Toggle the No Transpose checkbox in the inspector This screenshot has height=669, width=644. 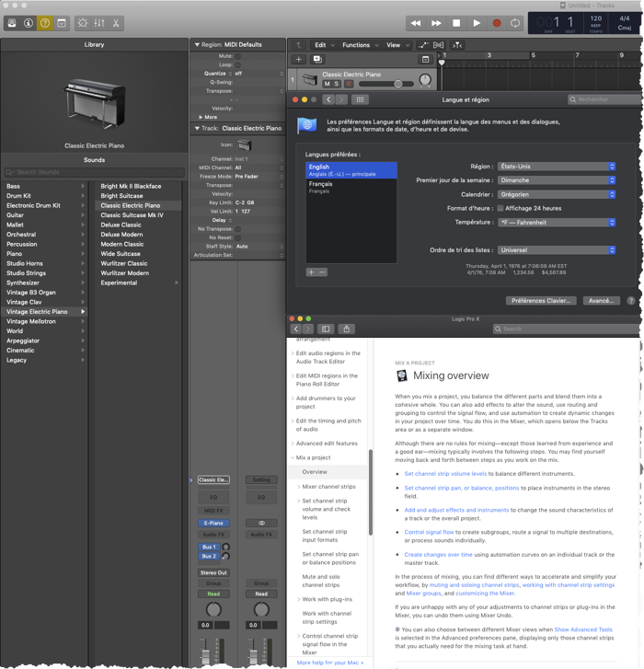[237, 228]
